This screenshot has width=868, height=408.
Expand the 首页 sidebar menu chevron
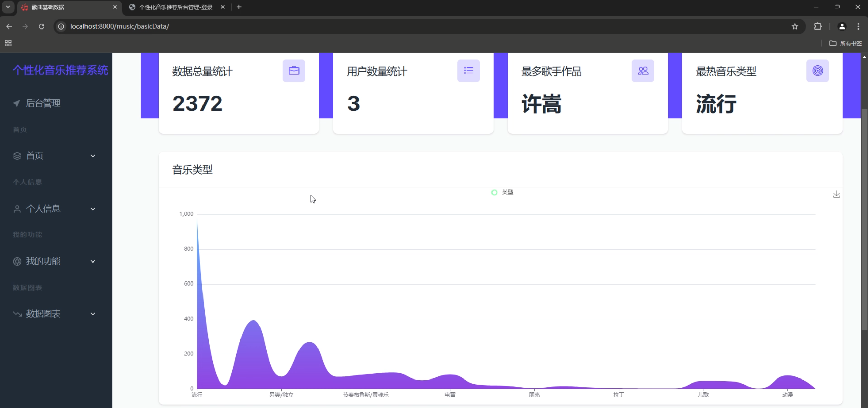[93, 156]
